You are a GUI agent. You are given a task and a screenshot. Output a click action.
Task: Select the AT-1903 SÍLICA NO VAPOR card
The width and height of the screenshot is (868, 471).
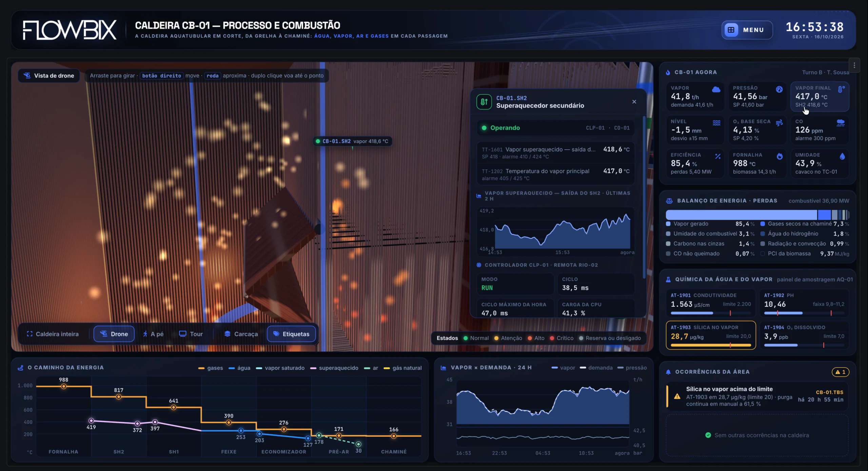711,335
